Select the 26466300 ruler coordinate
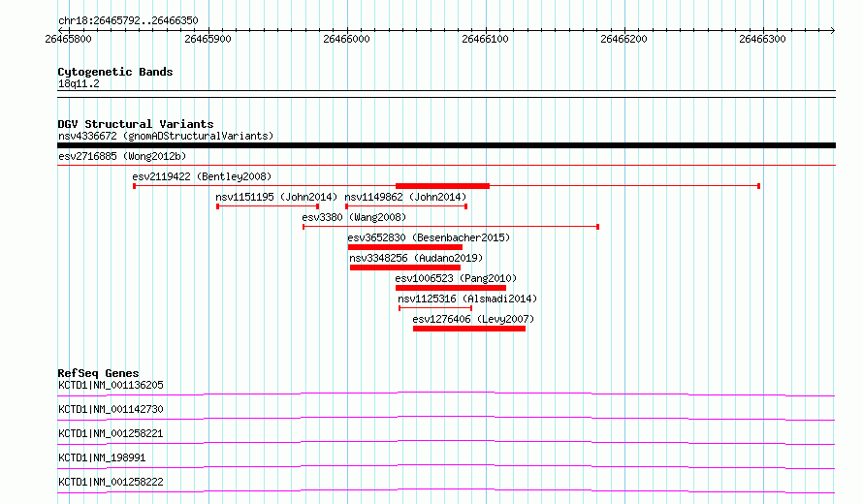Image resolution: width=863 pixels, height=504 pixels. tap(762, 39)
